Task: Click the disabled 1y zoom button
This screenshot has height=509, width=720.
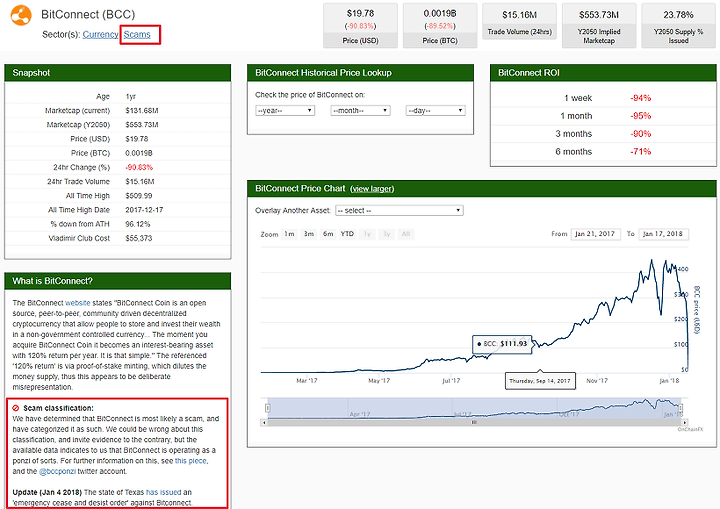Action: tap(367, 234)
